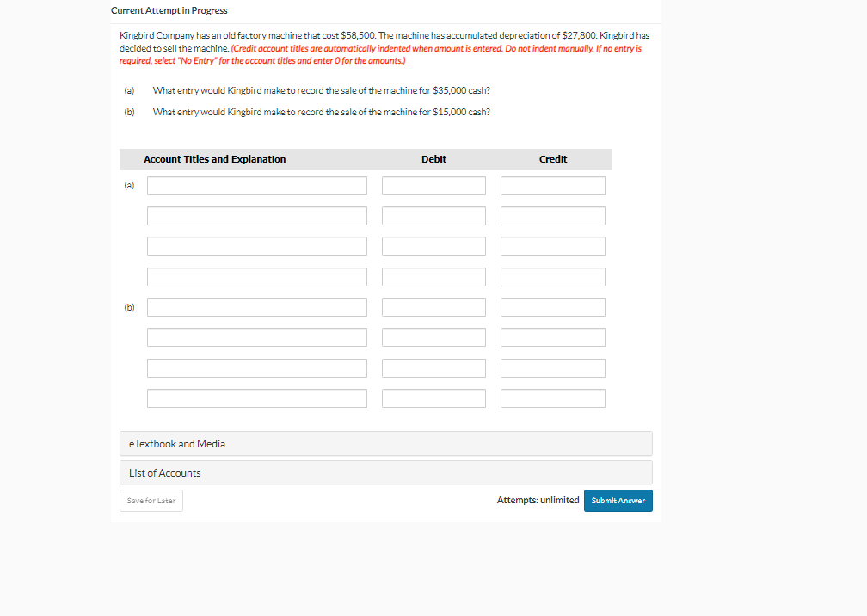This screenshot has height=616, width=867.
Task: Select second debit field of entry (a)
Action: (434, 216)
